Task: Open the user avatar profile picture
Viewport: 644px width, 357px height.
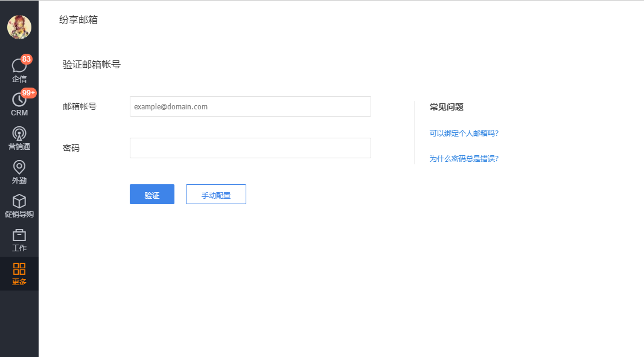Action: 19,27
